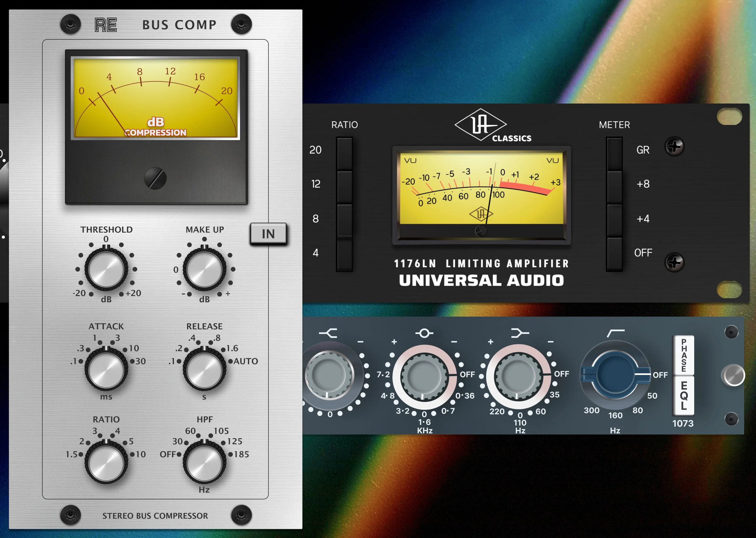Click the blue high-pass filter knob

615,375
